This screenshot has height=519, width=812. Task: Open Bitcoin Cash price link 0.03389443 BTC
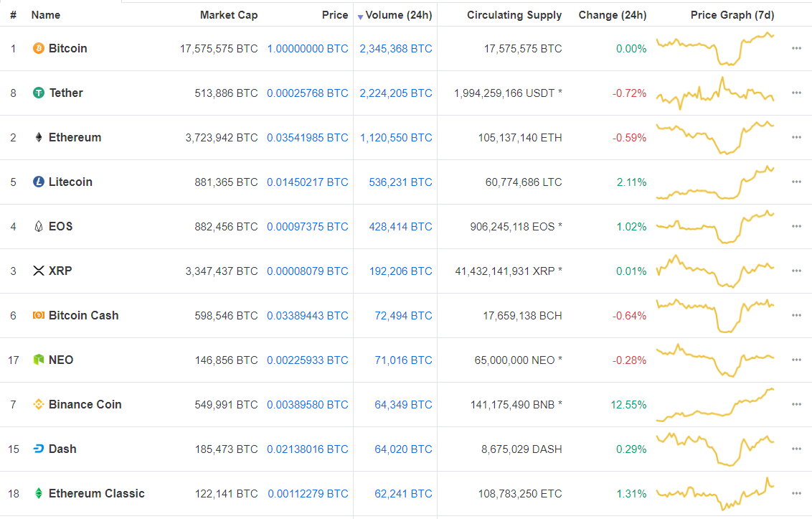click(x=308, y=316)
